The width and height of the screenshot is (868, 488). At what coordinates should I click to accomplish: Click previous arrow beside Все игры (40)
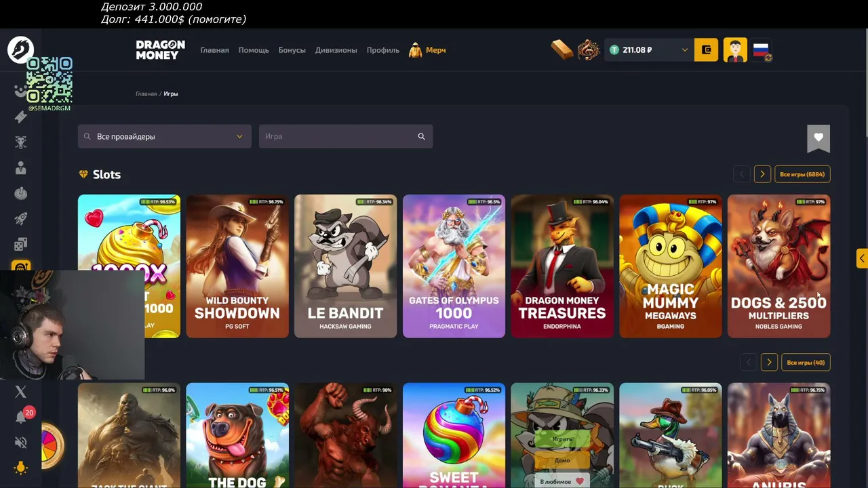pyautogui.click(x=749, y=363)
